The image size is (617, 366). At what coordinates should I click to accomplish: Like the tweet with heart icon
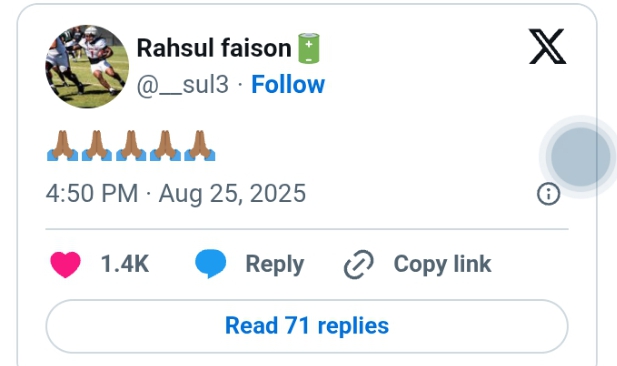(x=65, y=264)
